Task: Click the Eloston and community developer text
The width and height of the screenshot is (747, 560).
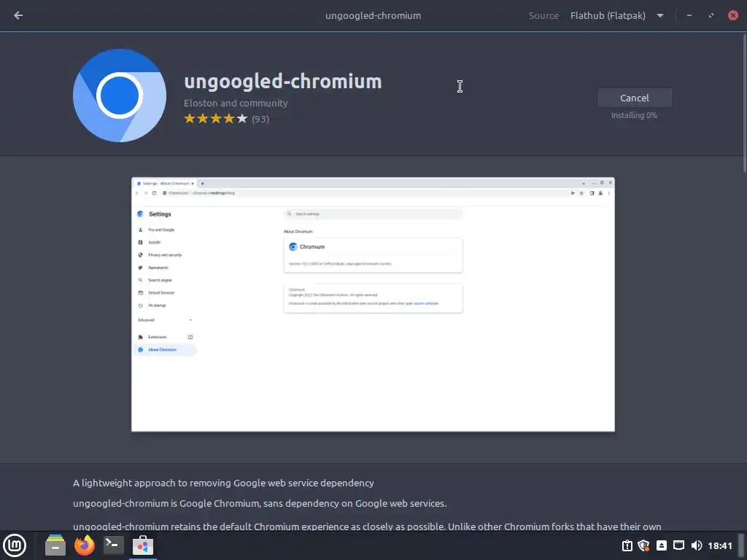Action: (236, 103)
